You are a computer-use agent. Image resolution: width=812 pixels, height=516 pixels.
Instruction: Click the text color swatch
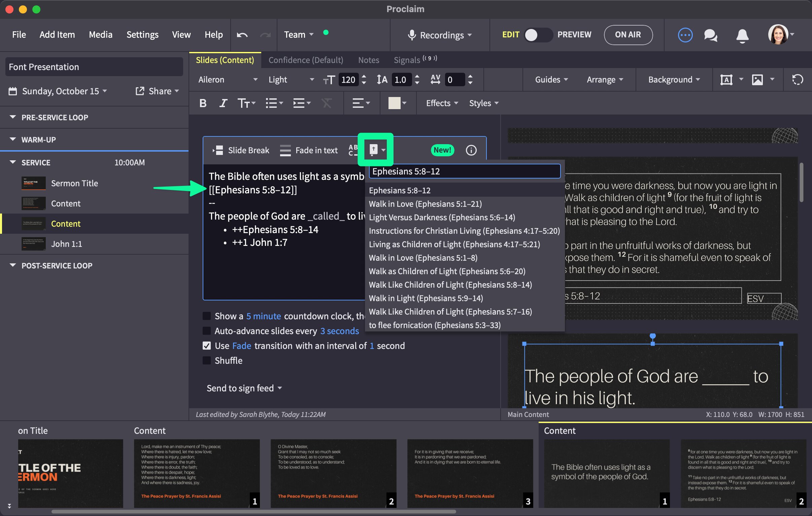click(394, 103)
